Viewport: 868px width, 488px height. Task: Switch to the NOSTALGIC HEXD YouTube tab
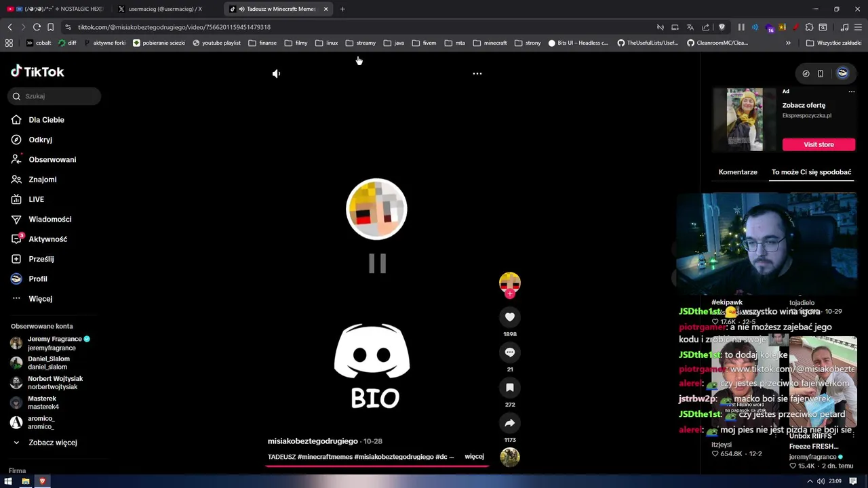56,9
